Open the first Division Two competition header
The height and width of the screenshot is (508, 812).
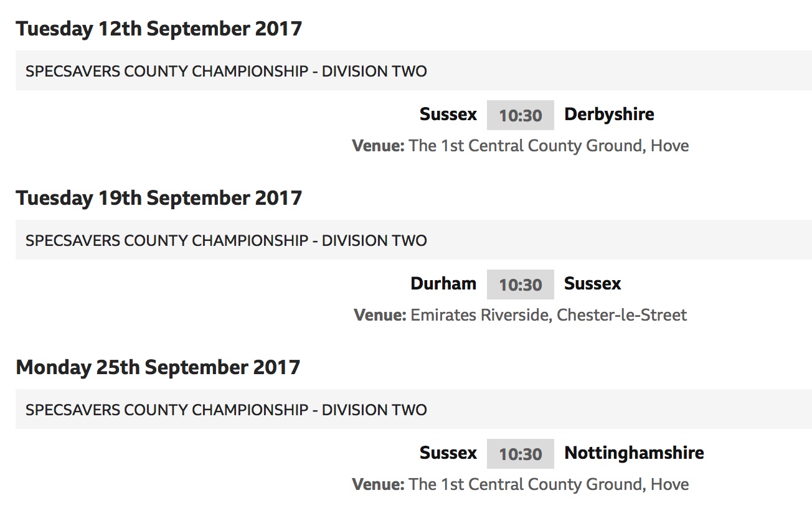[x=413, y=70]
